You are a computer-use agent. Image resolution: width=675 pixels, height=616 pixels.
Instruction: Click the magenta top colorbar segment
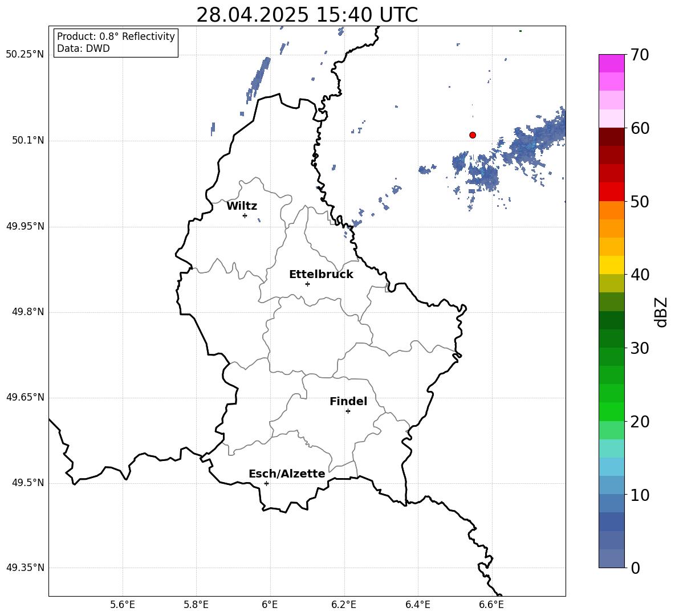[x=611, y=63]
